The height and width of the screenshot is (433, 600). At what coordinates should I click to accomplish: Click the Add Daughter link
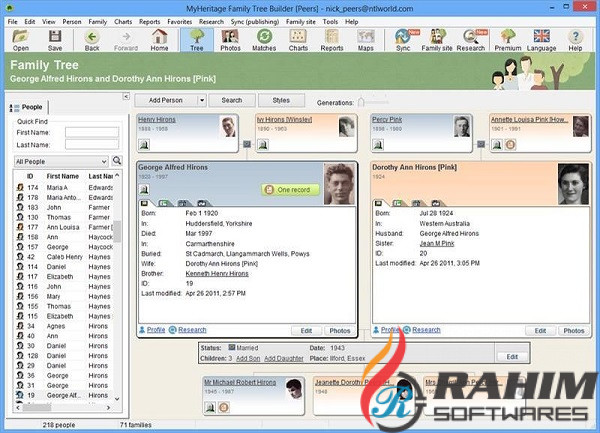284,358
